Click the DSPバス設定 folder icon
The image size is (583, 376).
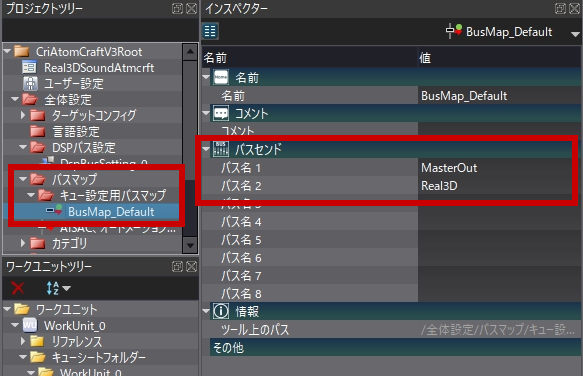pyautogui.click(x=38, y=147)
